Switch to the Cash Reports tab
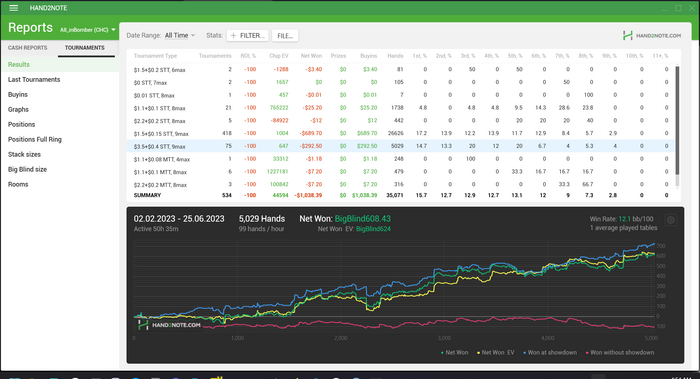 point(27,48)
